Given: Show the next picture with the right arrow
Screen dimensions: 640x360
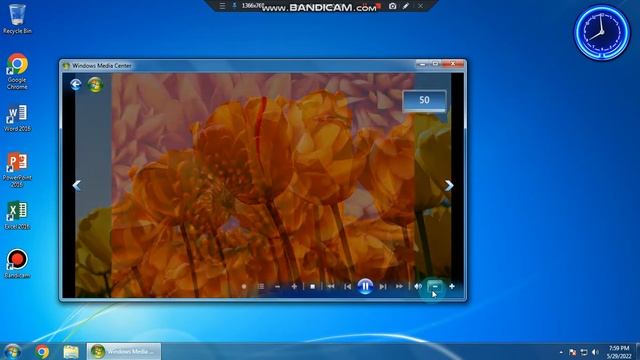Looking at the screenshot, I should 449,185.
